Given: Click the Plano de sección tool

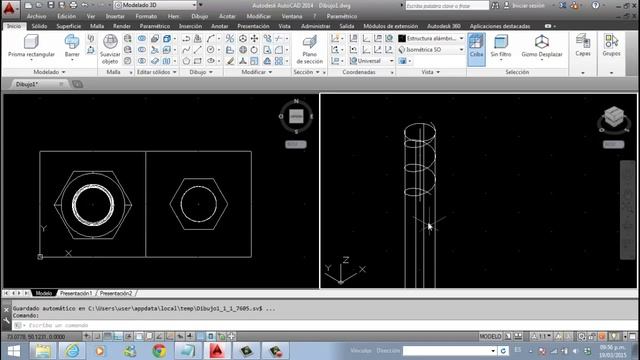Looking at the screenshot, I should pyautogui.click(x=309, y=49).
